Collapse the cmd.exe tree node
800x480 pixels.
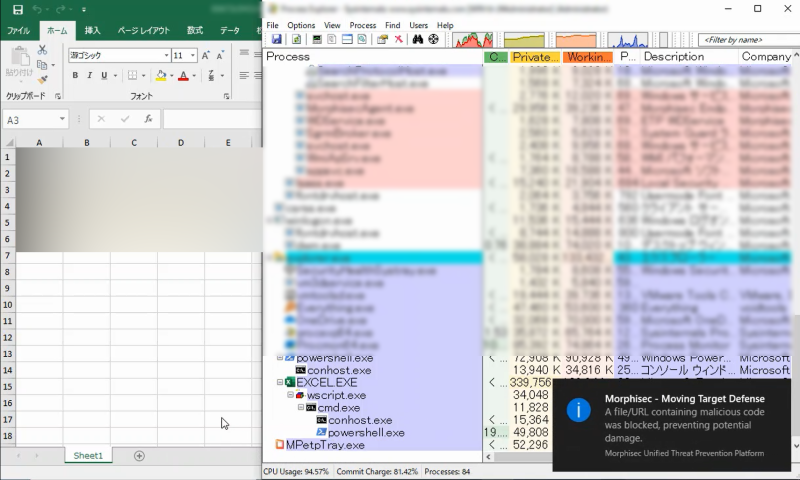click(301, 407)
